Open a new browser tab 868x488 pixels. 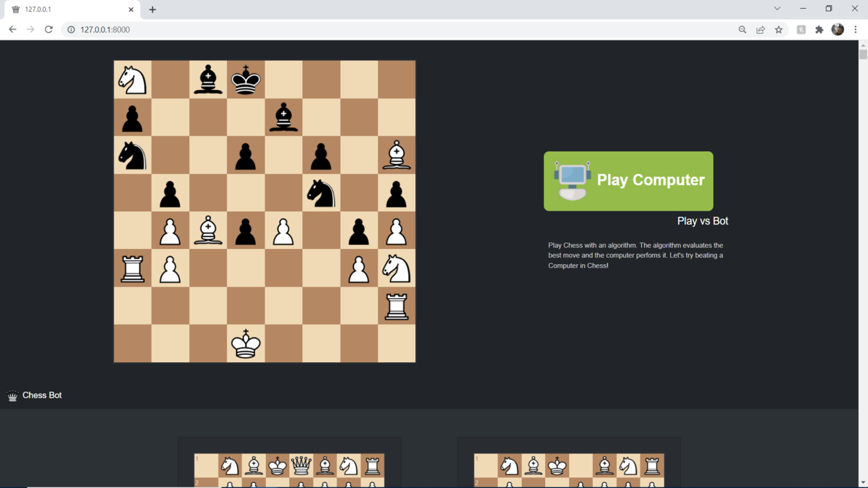[x=152, y=9]
